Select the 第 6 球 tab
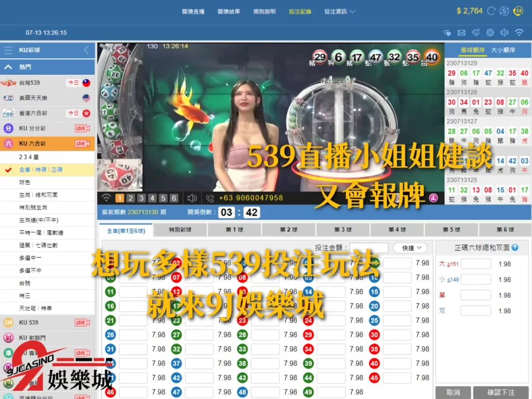This screenshot has width=532, height=399. pyautogui.click(x=505, y=230)
